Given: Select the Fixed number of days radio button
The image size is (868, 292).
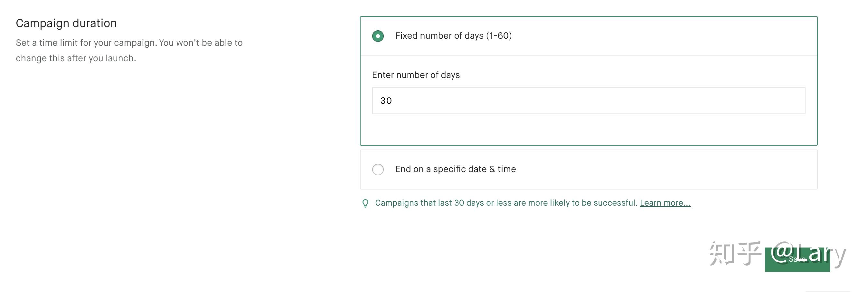Looking at the screenshot, I should pos(378,36).
